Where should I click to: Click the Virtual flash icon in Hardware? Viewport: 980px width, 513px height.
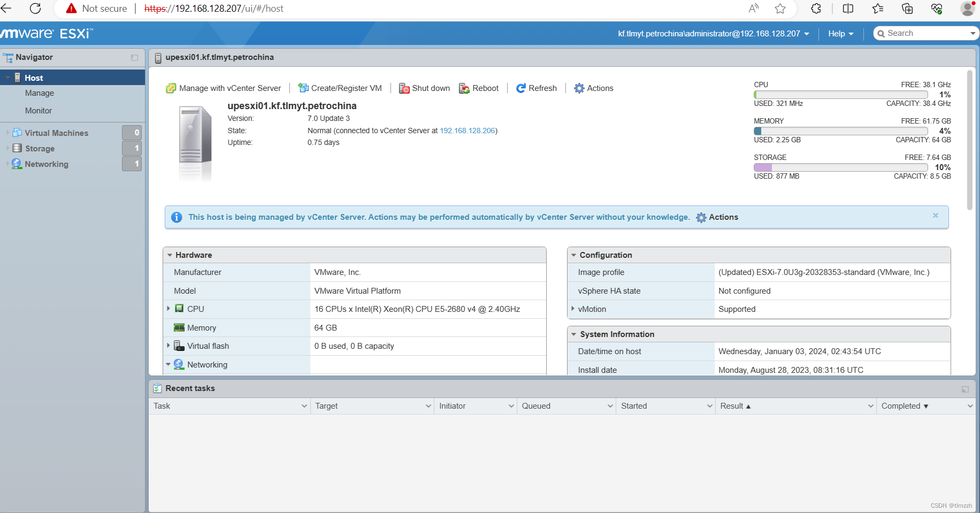(x=179, y=346)
